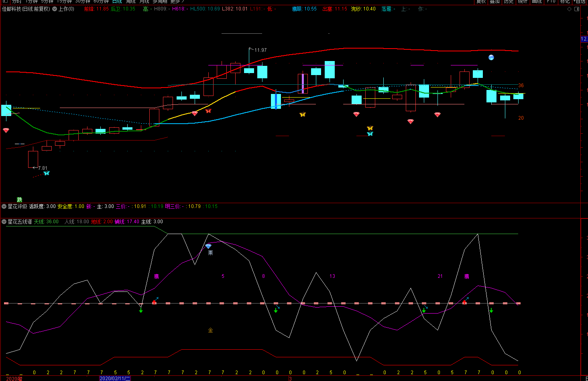The image size is (588, 381).
Task: Click the cyan butterfly below yellow butterfly pair
Action: click(x=370, y=134)
